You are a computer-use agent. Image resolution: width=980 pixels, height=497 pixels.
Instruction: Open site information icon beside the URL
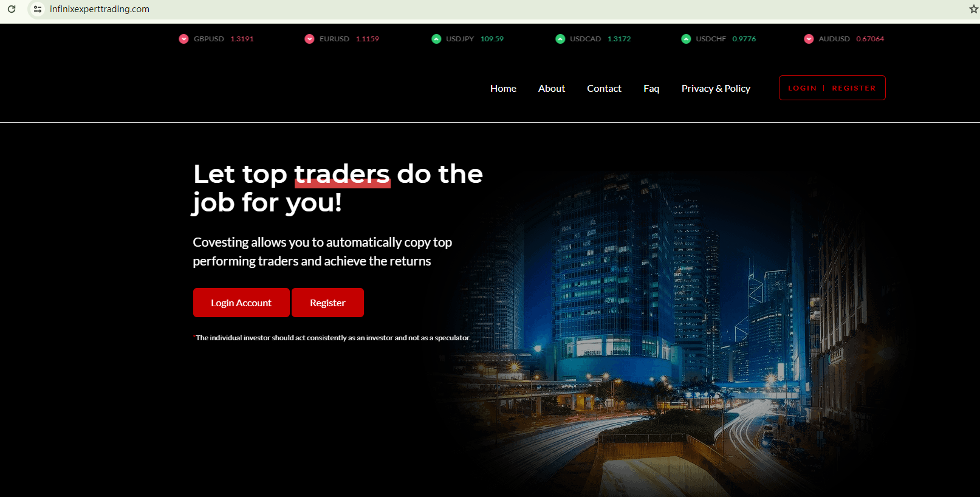(x=38, y=9)
